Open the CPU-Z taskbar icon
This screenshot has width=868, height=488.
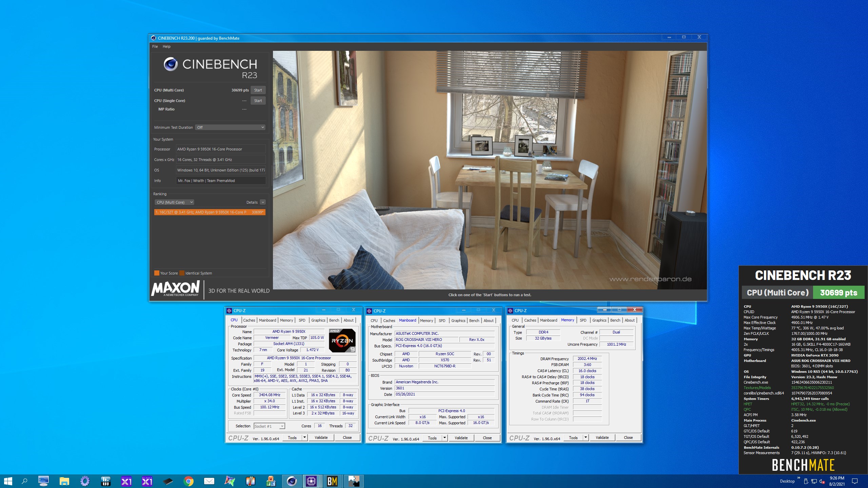coord(311,481)
